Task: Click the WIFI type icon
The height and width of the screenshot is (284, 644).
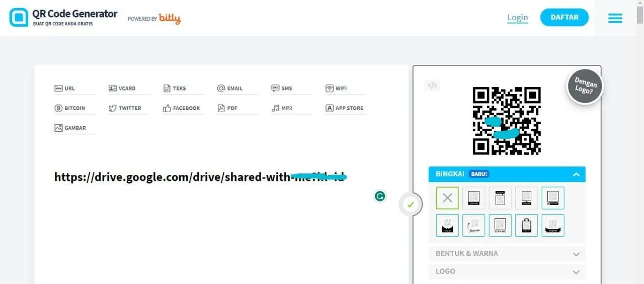Action: coord(336,88)
